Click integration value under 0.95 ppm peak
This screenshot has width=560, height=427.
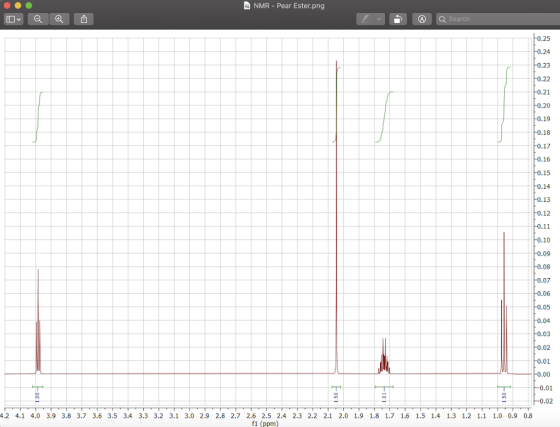504,396
